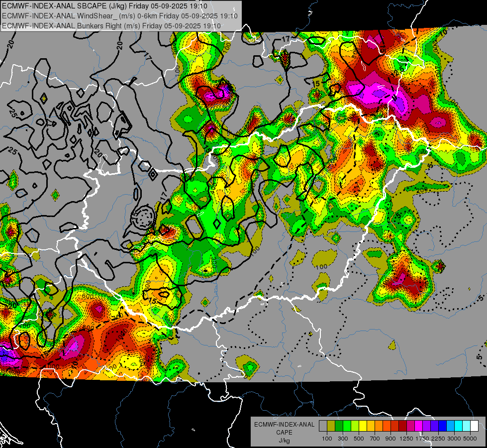This screenshot has width=487, height=448.
Task: Select the yellow-green lime legend swatch
Action: pos(355,426)
